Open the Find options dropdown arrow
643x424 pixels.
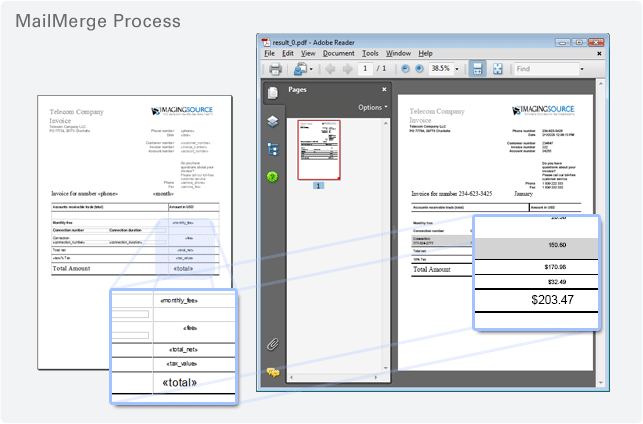coord(582,69)
